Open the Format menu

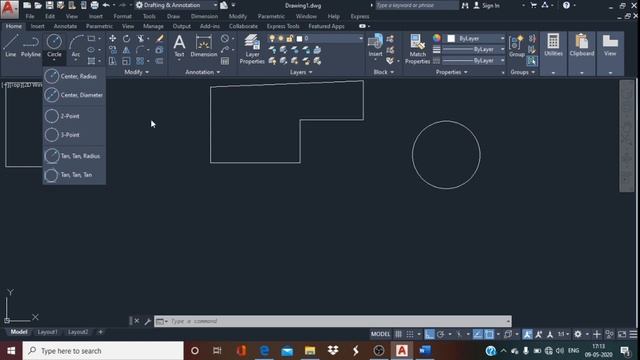coord(122,16)
